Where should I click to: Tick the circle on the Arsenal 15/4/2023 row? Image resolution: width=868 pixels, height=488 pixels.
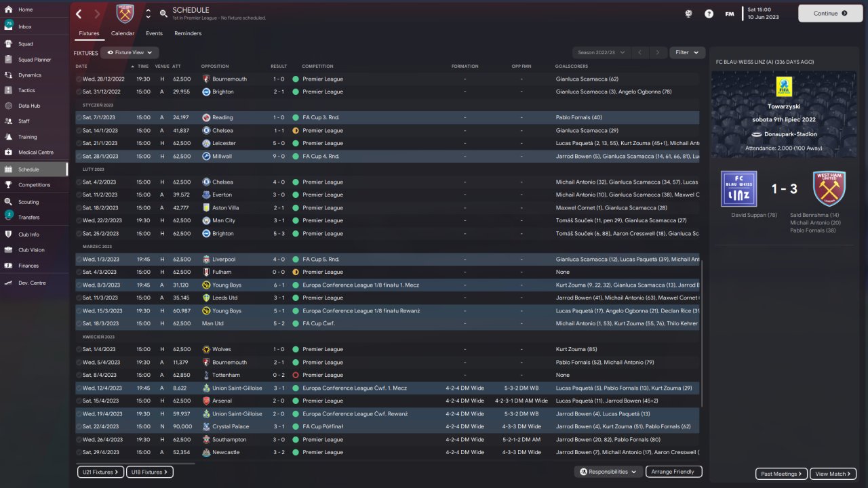[x=79, y=401]
